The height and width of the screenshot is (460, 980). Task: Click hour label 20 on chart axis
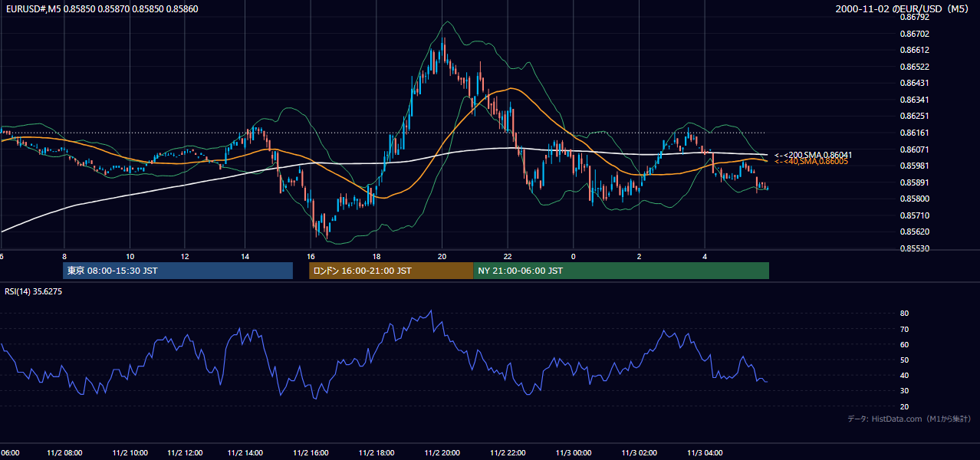tap(442, 256)
